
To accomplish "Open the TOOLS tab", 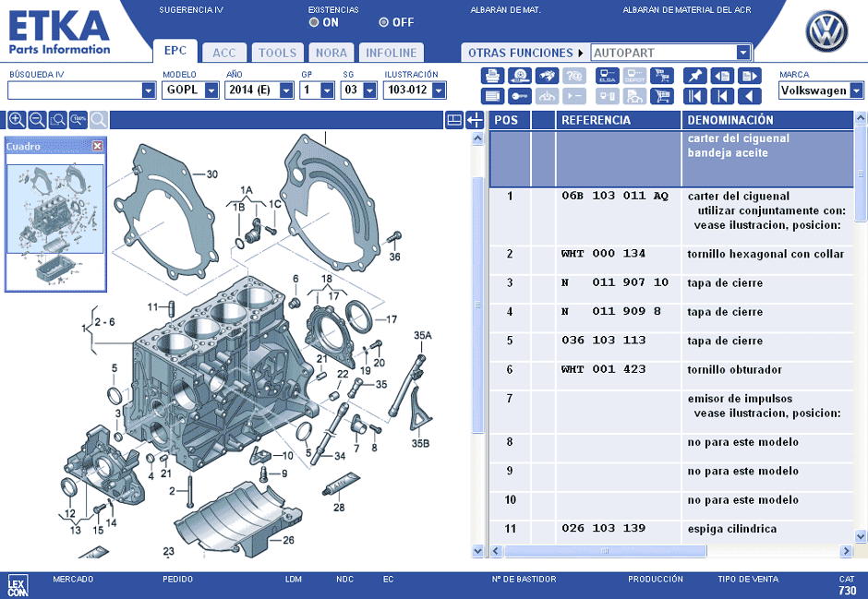I will tap(277, 53).
